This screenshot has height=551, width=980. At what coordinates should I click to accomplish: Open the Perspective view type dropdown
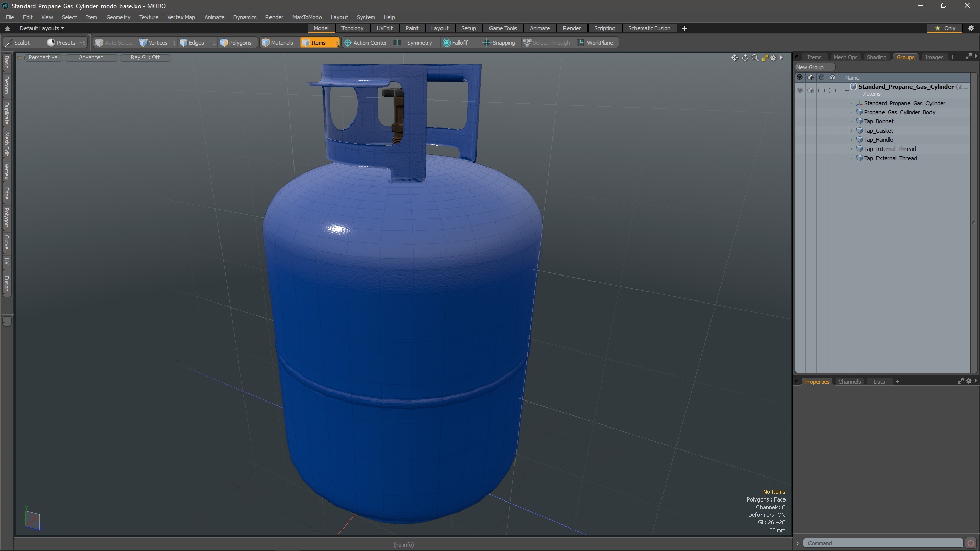[43, 57]
